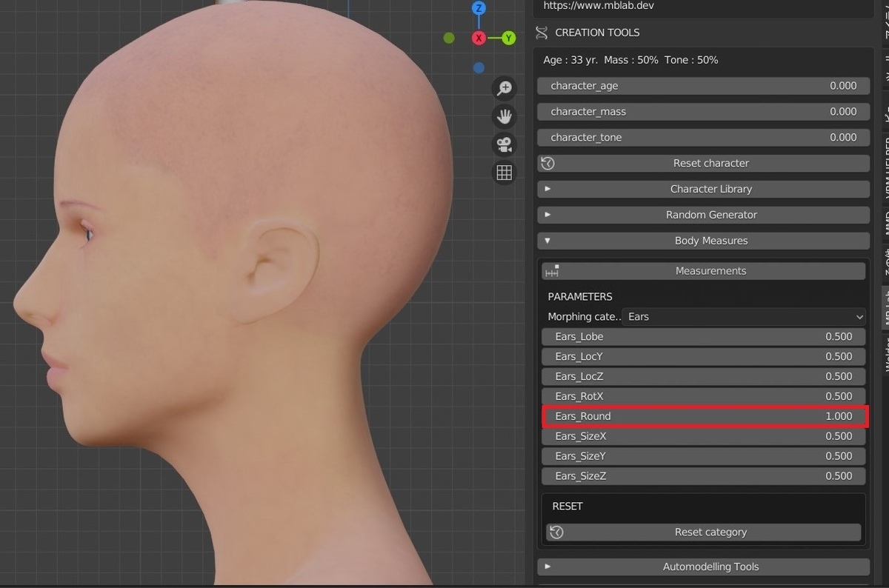Screen dimensions: 889x588
Task: Click the RESET section label
Action: click(567, 507)
